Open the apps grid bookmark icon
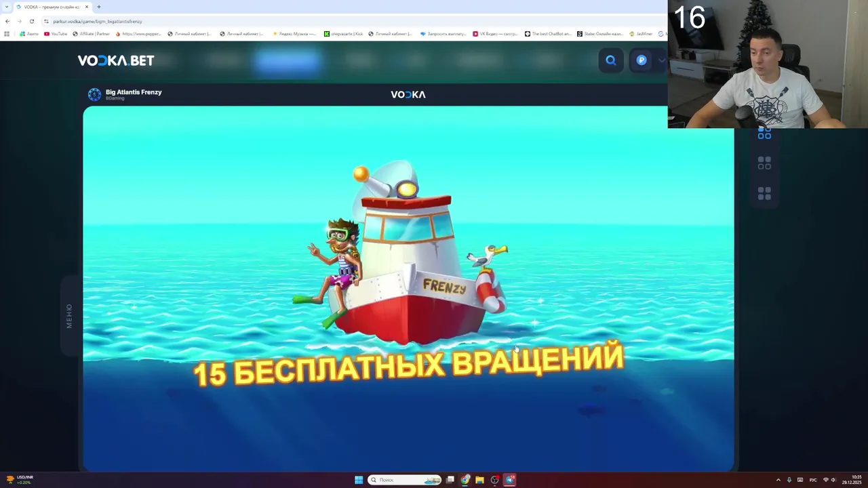The image size is (868, 488). (x=7, y=34)
